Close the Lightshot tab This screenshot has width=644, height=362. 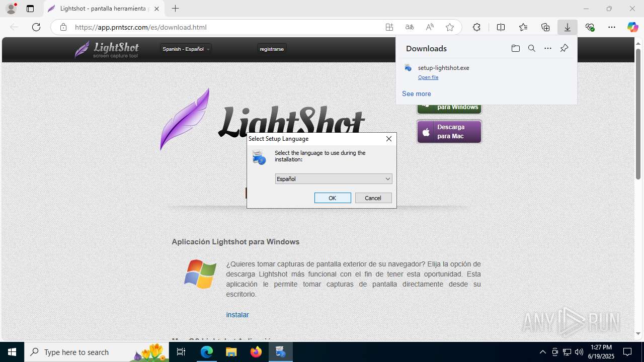(x=156, y=9)
